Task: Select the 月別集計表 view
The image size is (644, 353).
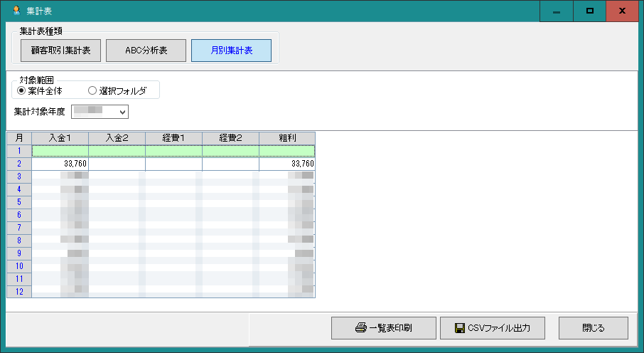Action: [x=231, y=51]
